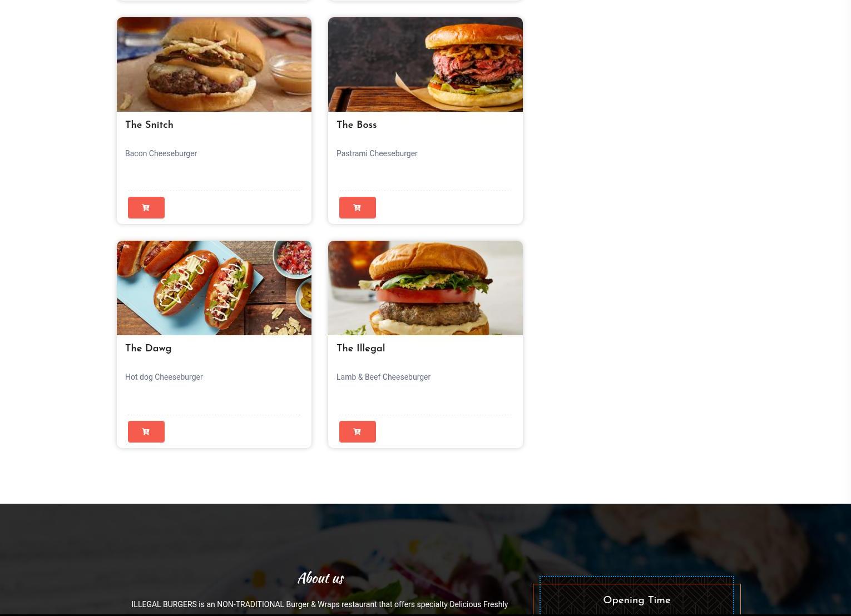Add The Snitch to cart
The width and height of the screenshot is (851, 616).
coord(146,207)
